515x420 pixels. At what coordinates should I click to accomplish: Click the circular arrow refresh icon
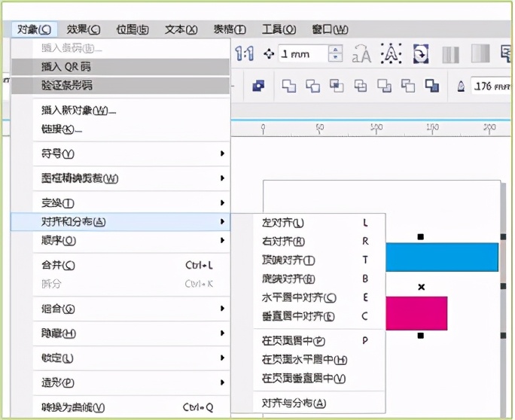coord(421,53)
